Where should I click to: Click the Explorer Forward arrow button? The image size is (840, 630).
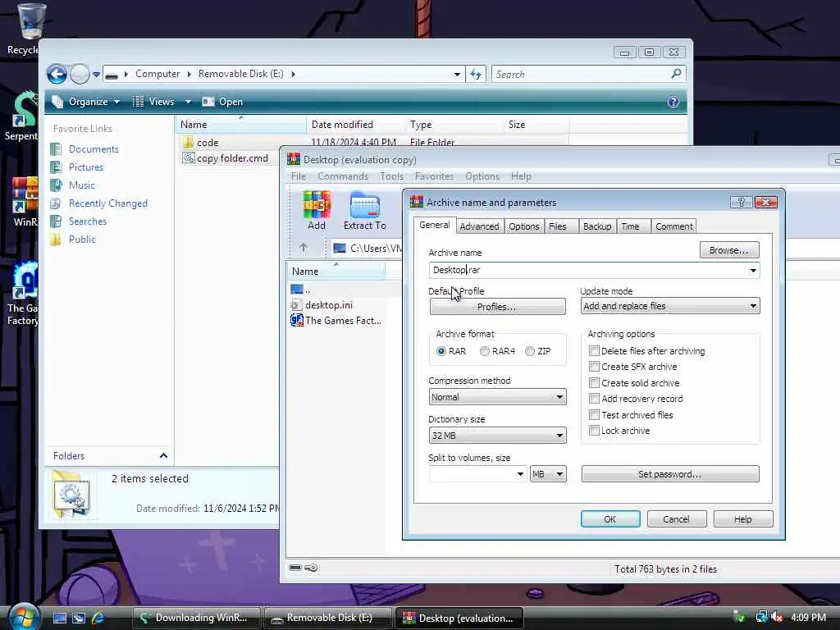pyautogui.click(x=80, y=74)
